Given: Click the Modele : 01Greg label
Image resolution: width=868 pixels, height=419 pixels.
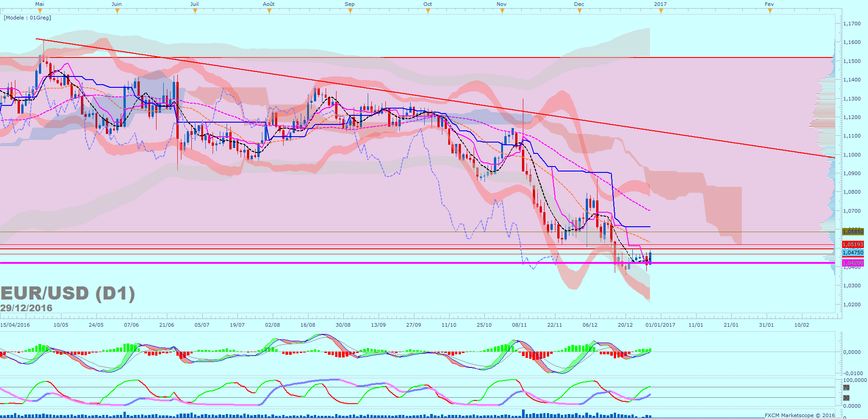Looking at the screenshot, I should [28, 18].
